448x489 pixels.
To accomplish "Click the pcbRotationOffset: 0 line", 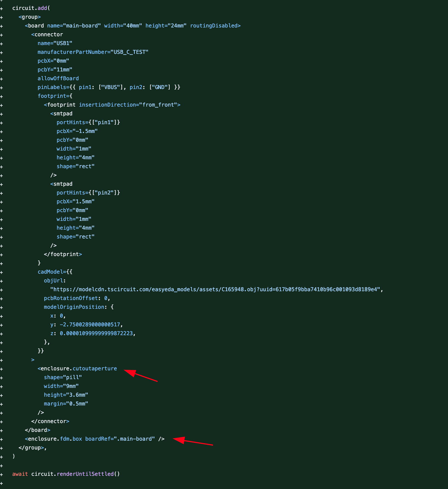I will (x=77, y=298).
